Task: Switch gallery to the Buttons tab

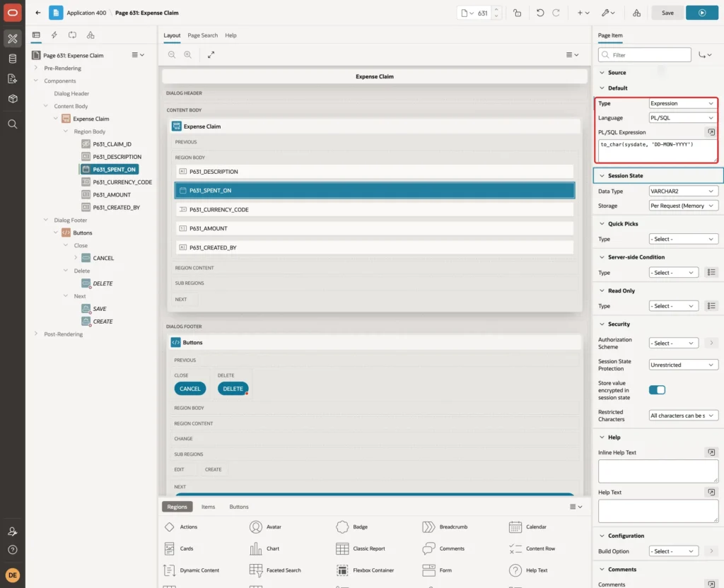Action: click(x=239, y=507)
